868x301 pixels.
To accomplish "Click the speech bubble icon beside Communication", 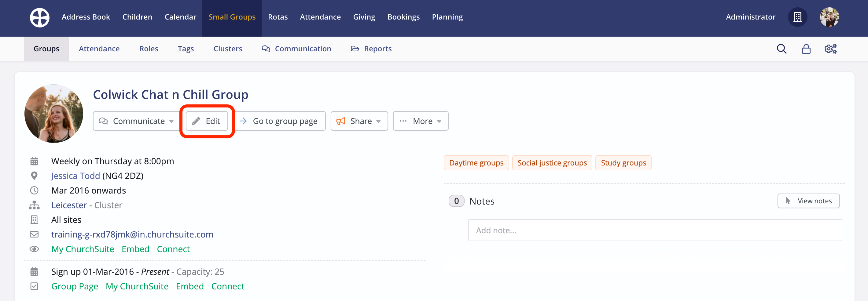I will tap(266, 49).
